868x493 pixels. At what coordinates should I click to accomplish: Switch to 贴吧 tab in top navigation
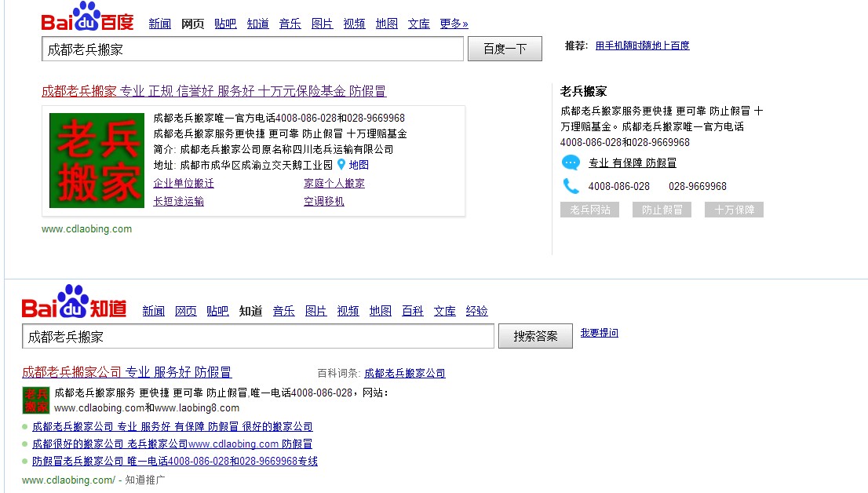click(x=225, y=24)
